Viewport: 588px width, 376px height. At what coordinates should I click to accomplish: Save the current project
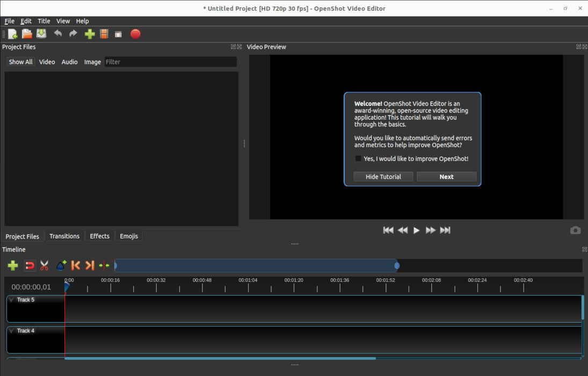41,34
